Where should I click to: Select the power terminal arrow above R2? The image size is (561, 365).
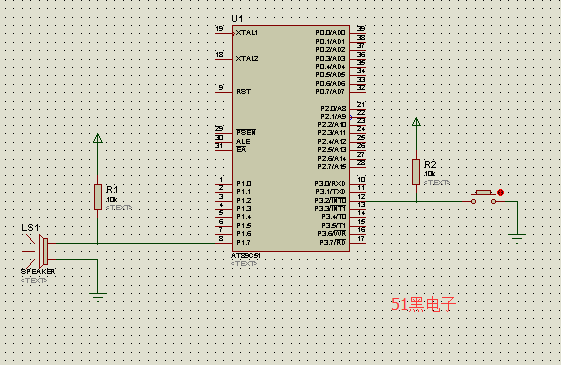(416, 122)
